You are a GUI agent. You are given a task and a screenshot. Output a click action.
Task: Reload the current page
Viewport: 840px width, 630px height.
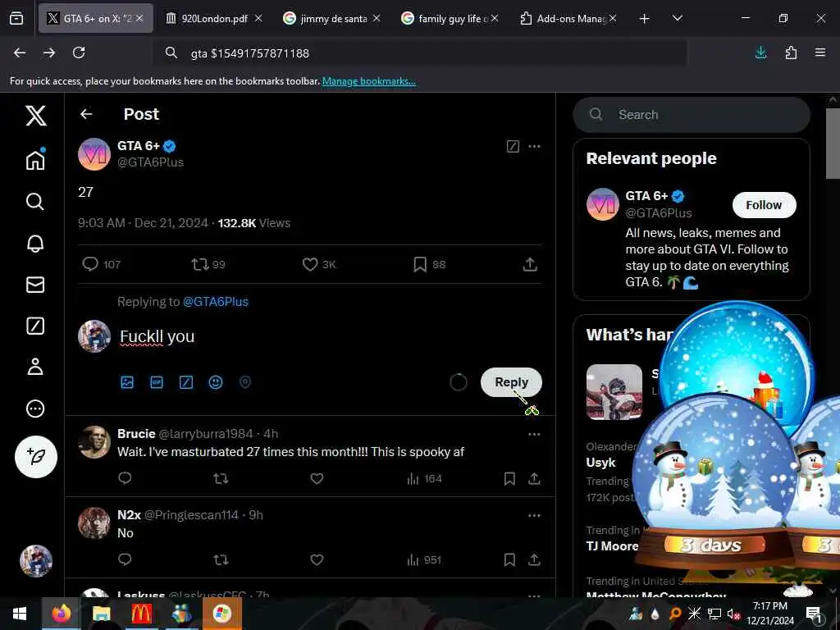point(79,52)
